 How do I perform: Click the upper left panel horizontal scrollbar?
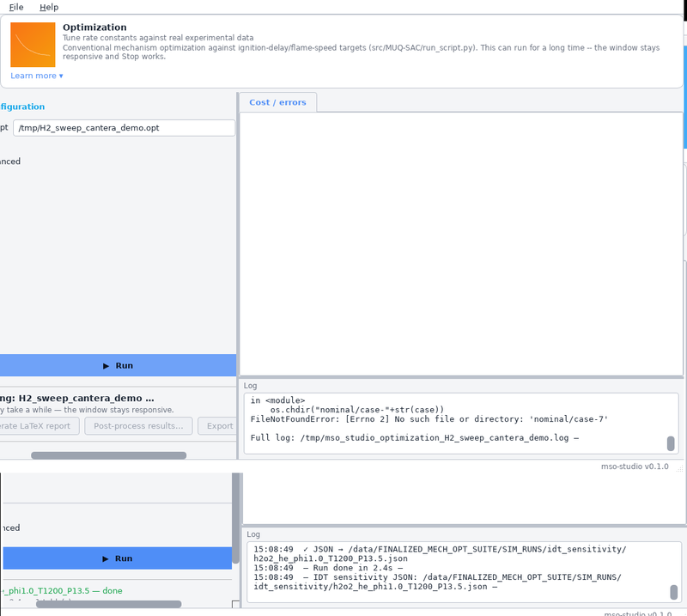coord(109,455)
